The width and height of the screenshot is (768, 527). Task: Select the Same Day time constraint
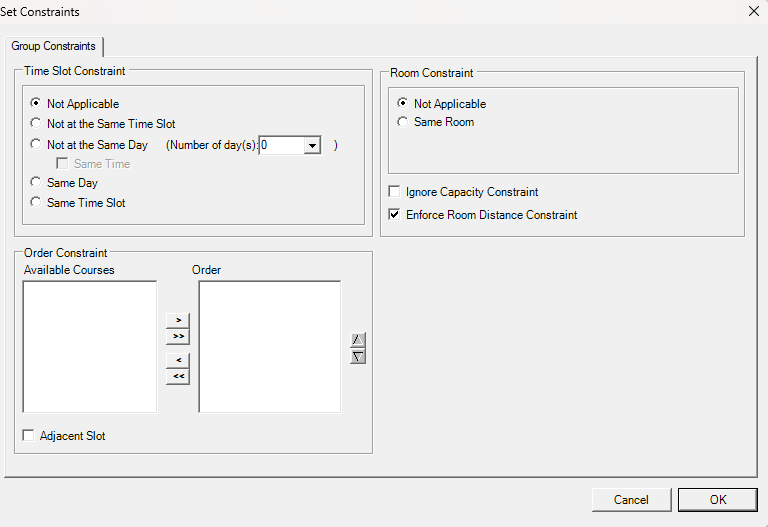pyautogui.click(x=37, y=183)
